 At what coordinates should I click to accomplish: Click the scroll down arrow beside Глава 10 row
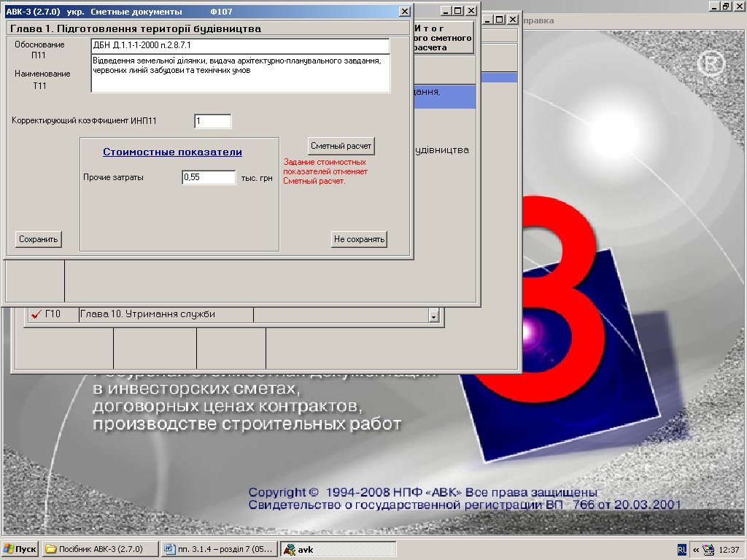433,316
